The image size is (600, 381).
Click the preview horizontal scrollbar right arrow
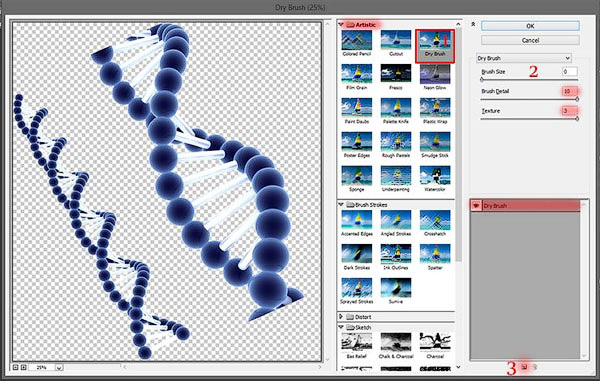(x=320, y=367)
